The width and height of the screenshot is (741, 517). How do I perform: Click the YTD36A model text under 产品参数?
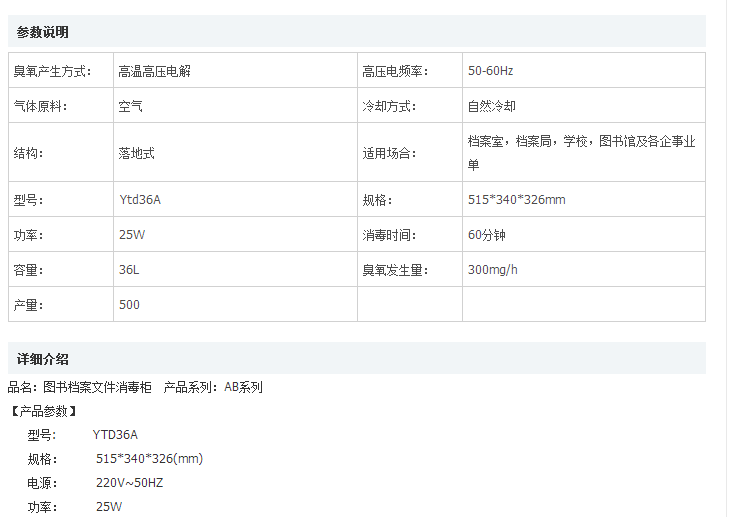pyautogui.click(x=115, y=435)
